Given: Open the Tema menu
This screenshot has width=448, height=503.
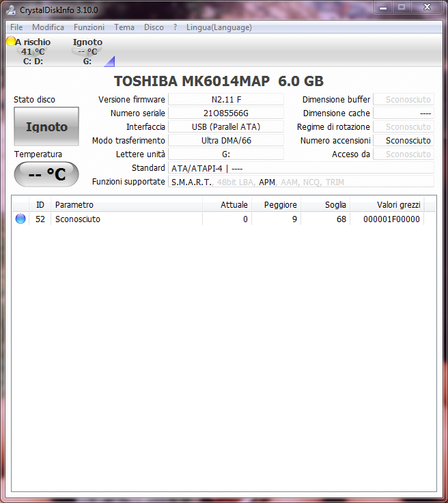Looking at the screenshot, I should [x=124, y=27].
